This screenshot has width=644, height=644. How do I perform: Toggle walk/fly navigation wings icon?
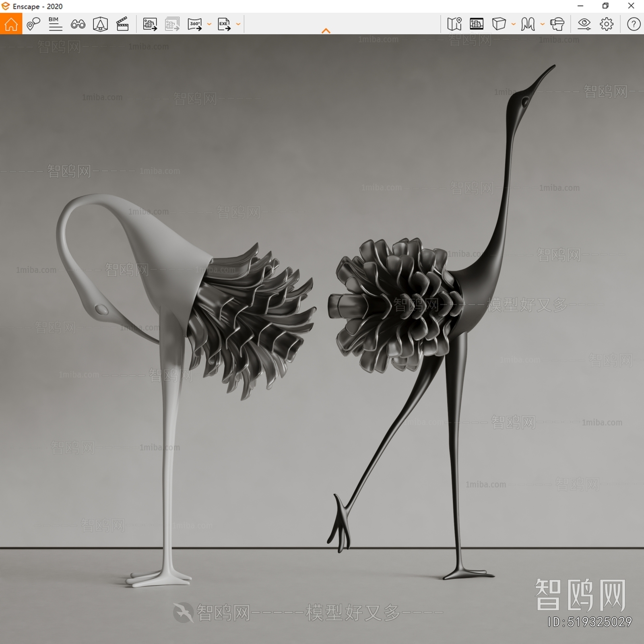[x=528, y=24]
